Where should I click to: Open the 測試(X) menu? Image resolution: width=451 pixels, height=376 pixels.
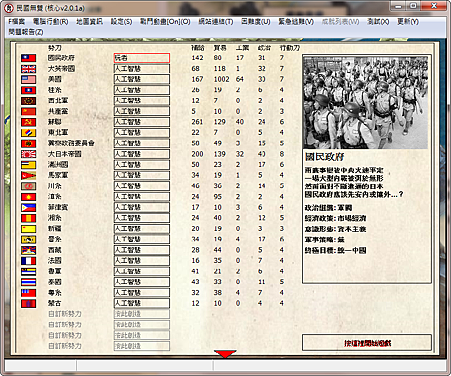378,22
